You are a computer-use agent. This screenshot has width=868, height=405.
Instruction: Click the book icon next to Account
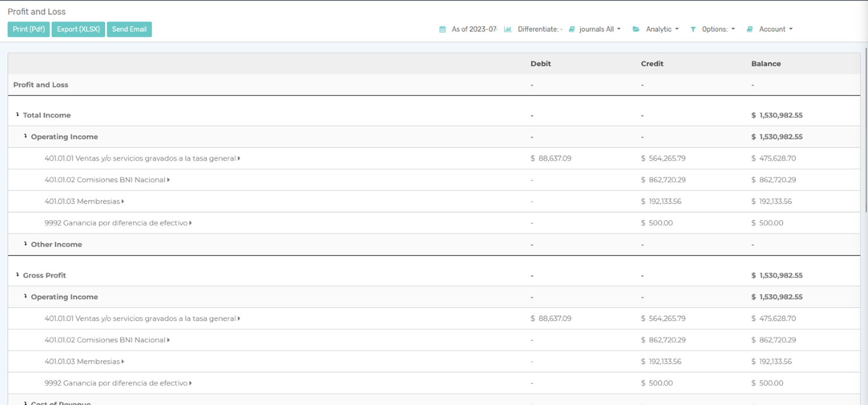coord(750,29)
